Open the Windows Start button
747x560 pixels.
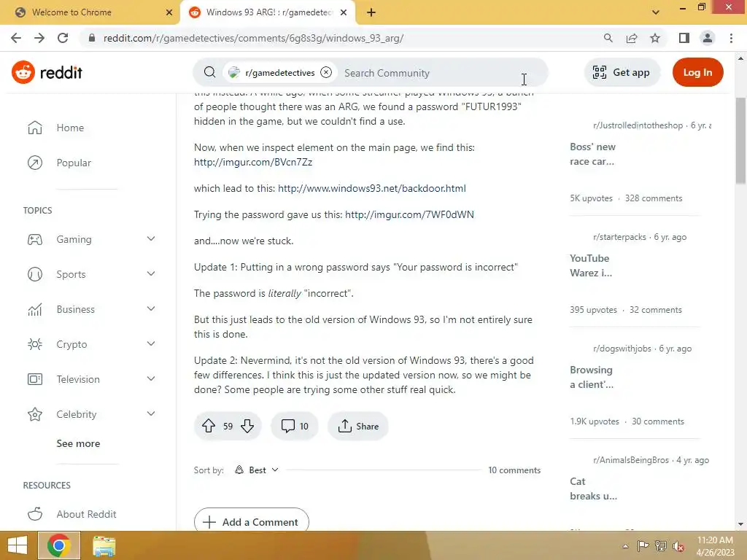pos(18,545)
